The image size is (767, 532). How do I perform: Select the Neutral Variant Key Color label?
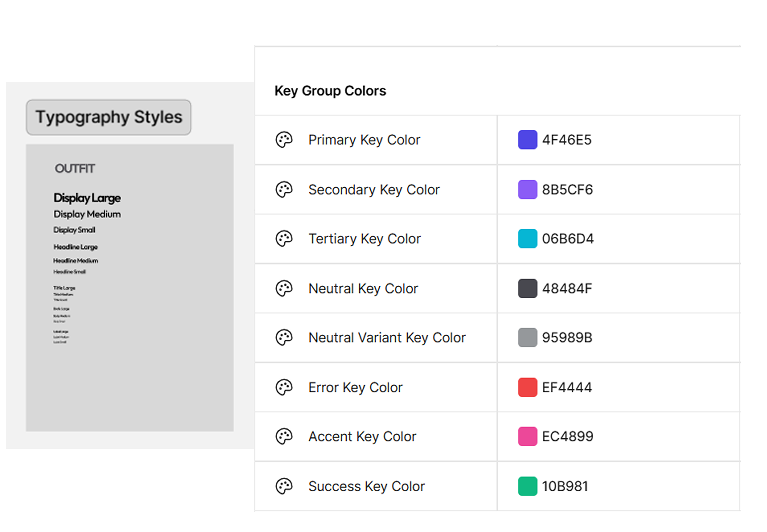pos(387,338)
